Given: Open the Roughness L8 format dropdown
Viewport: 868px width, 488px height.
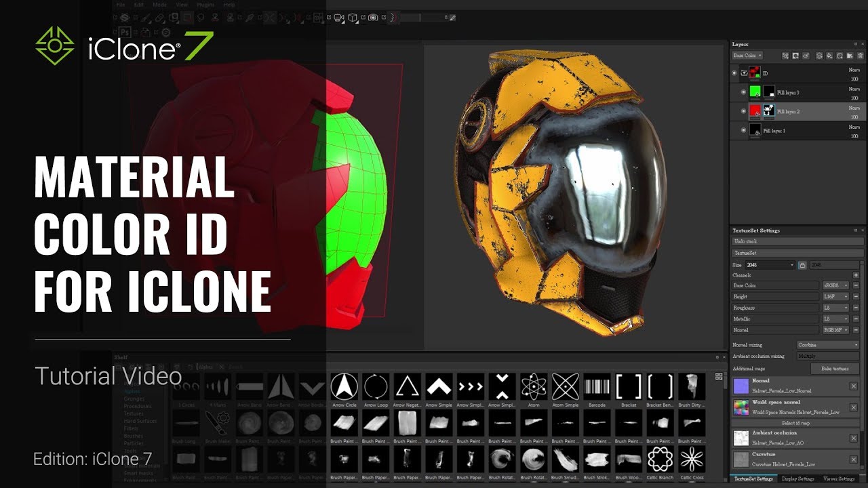Looking at the screenshot, I should (835, 308).
